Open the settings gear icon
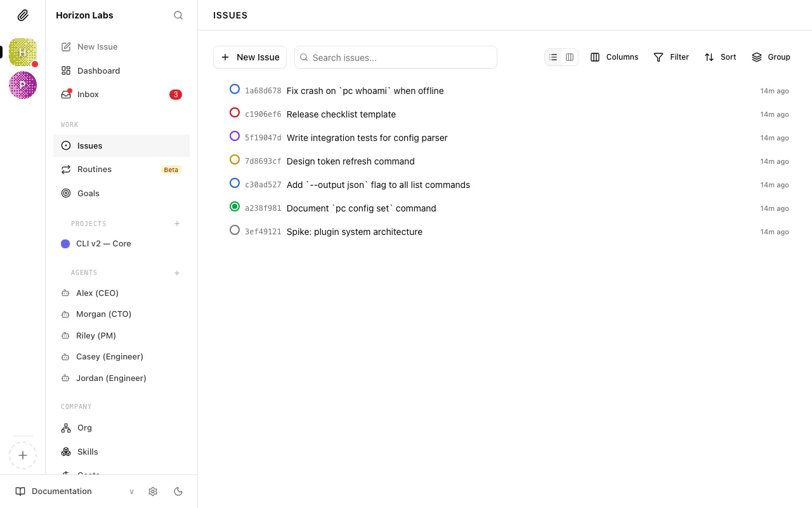 point(153,491)
